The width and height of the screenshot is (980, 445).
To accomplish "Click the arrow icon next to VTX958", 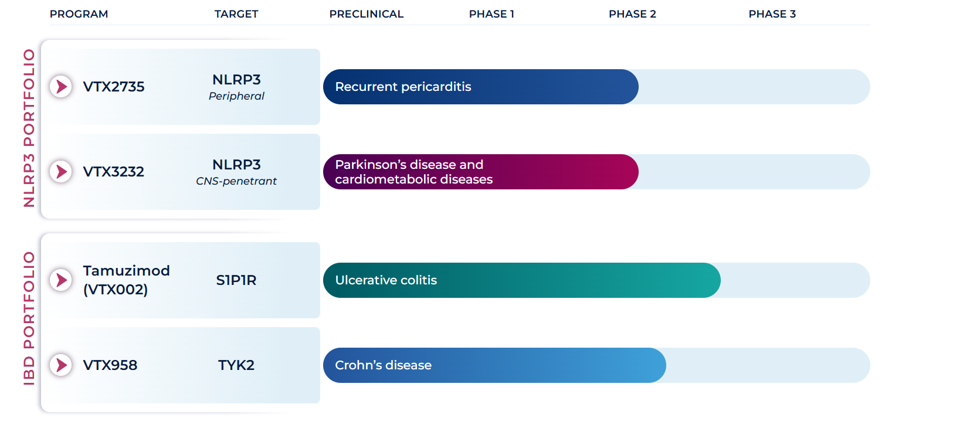I will [61, 365].
